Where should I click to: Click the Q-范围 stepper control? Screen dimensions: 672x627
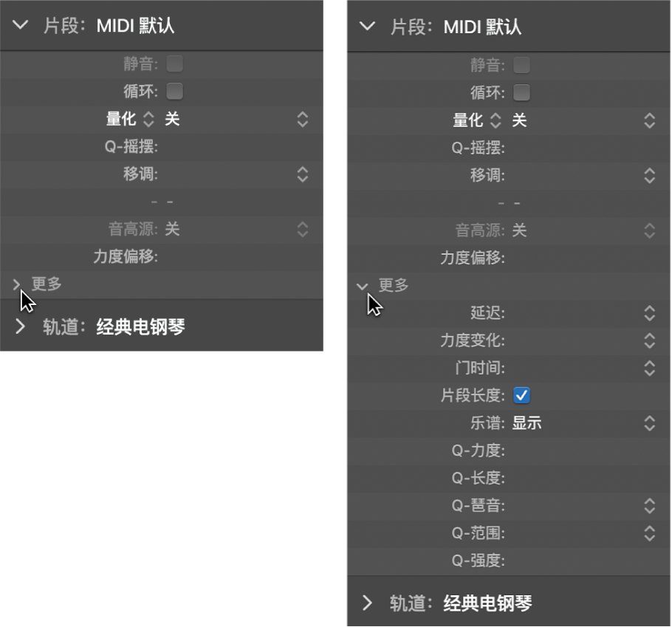[x=648, y=533]
